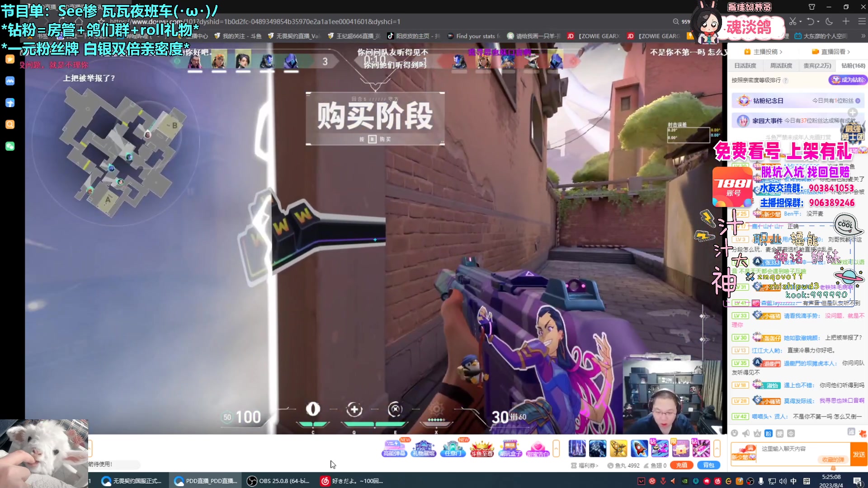Click the sidebar blue cloud icon
The width and height of the screenshot is (868, 488).
(x=10, y=81)
